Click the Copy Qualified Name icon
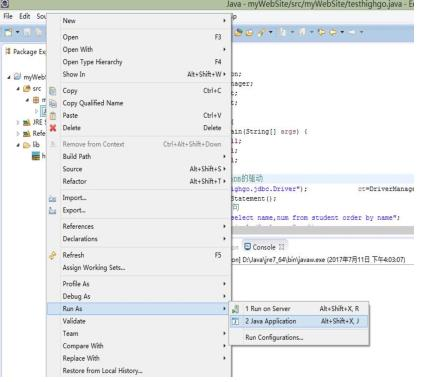The height and width of the screenshot is (382, 429). [53, 103]
